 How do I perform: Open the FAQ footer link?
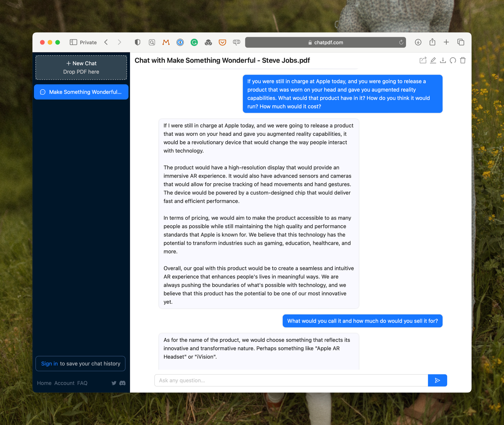click(82, 383)
